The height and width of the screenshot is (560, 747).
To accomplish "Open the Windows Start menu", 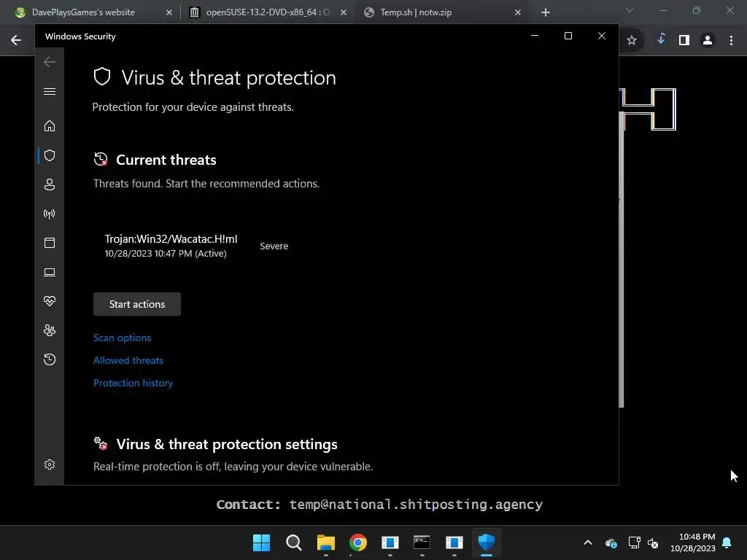I will pos(262,542).
